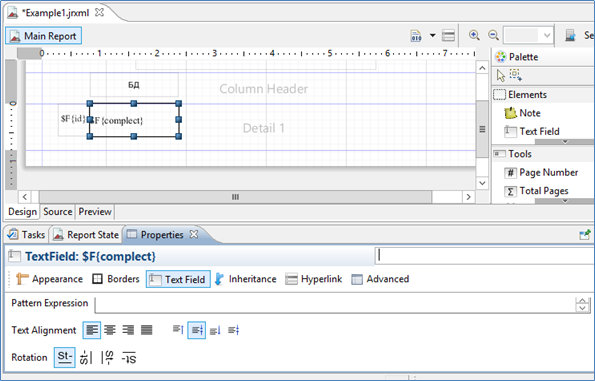Click the vertical scrollbar thumb of canvas
The height and width of the screenshot is (381, 595).
(x=482, y=129)
